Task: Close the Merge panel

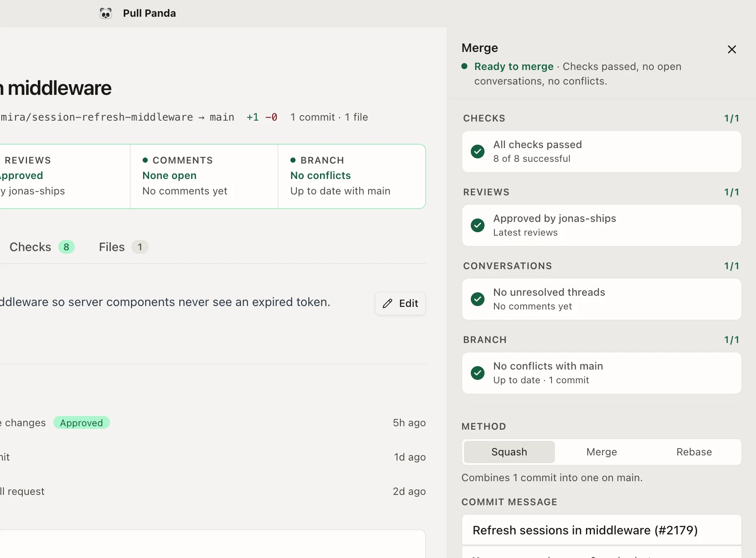Action: 732,49
